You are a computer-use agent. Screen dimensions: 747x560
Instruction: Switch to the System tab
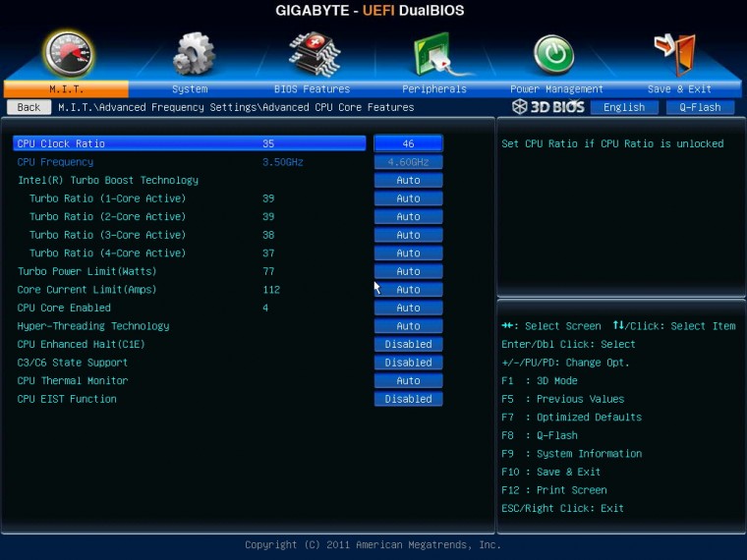(190, 89)
